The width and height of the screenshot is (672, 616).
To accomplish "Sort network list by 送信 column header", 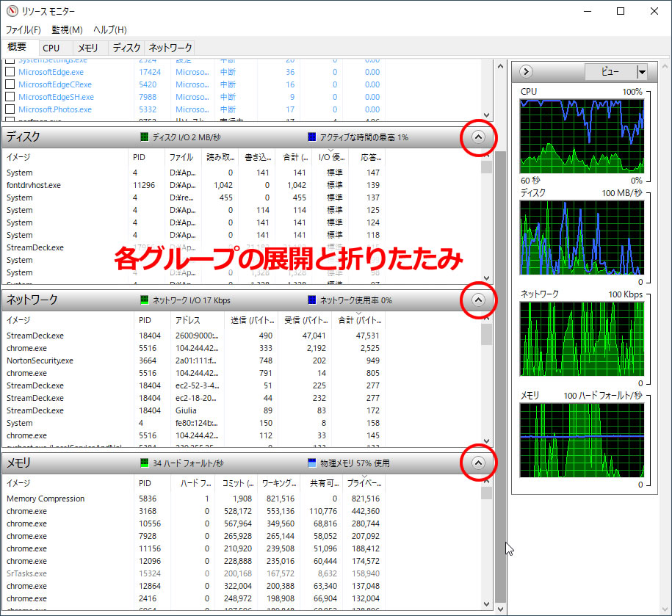I will [x=251, y=320].
